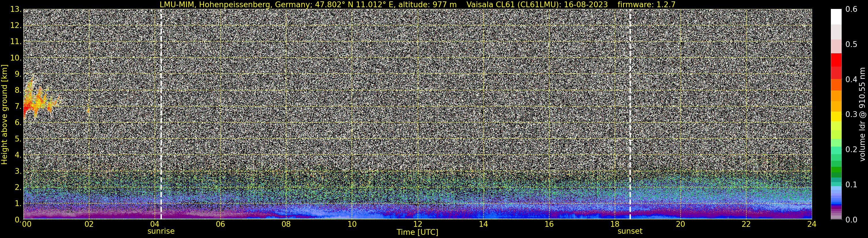Click the white dashed sunset line
The image size is (868, 238).
click(630, 114)
